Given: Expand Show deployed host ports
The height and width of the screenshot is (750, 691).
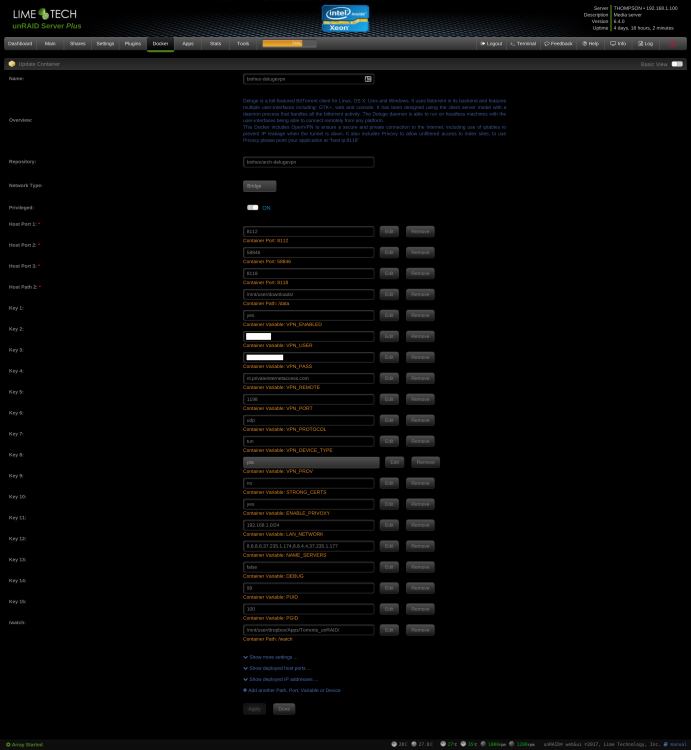Looking at the screenshot, I should point(277,668).
